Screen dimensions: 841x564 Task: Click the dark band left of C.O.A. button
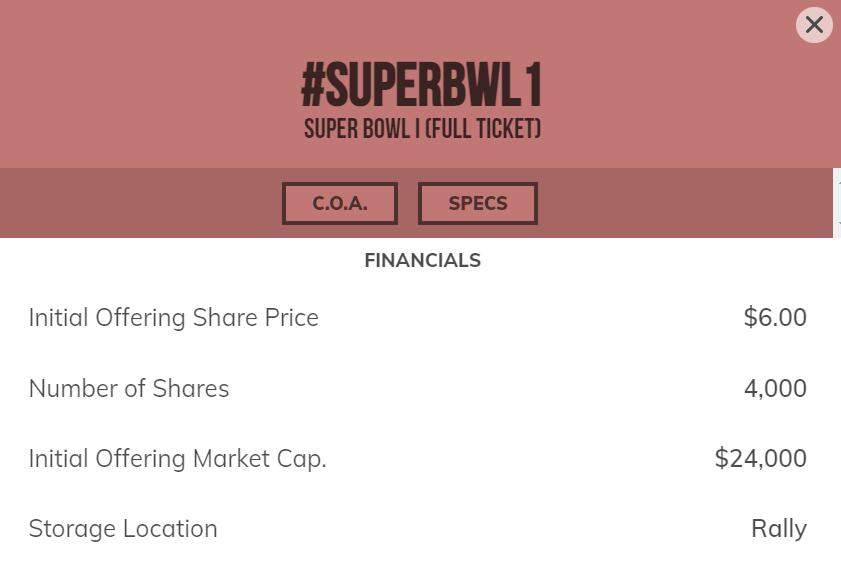point(140,203)
